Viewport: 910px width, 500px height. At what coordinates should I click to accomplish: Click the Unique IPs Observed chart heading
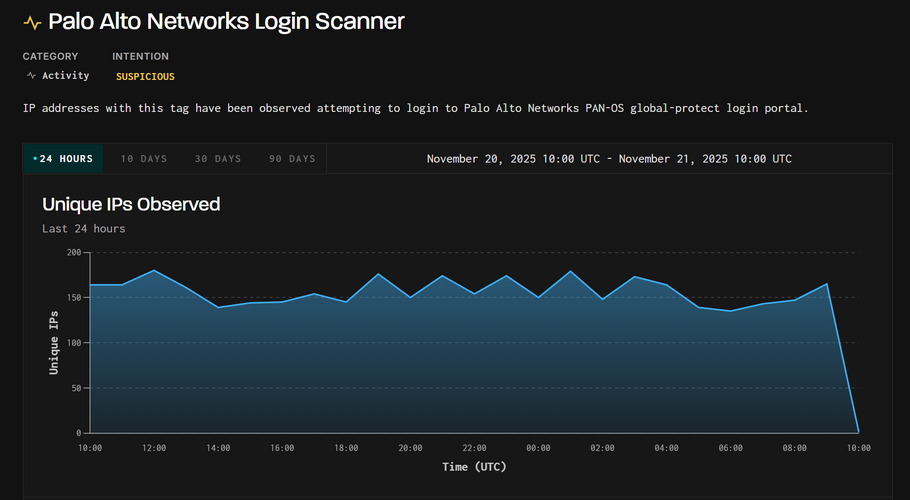[x=131, y=204]
